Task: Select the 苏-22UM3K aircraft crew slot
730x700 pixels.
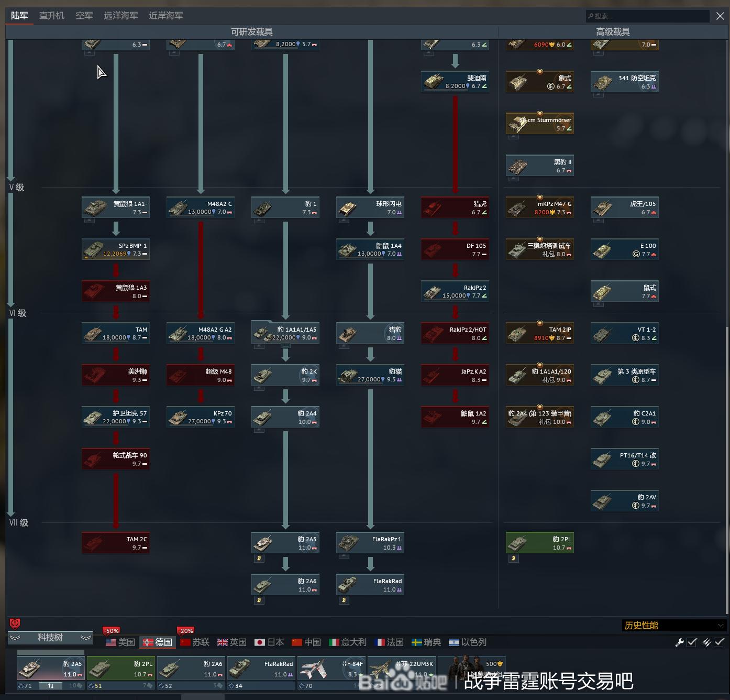Action: click(402, 669)
